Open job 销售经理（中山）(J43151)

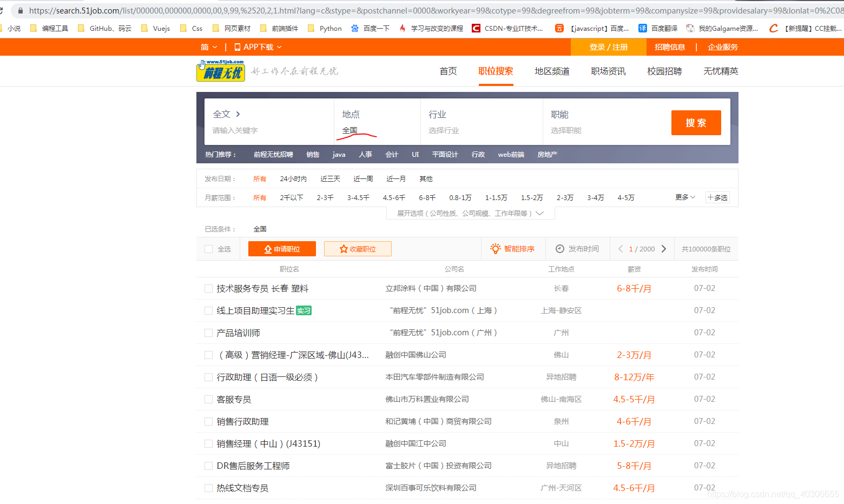click(x=268, y=443)
